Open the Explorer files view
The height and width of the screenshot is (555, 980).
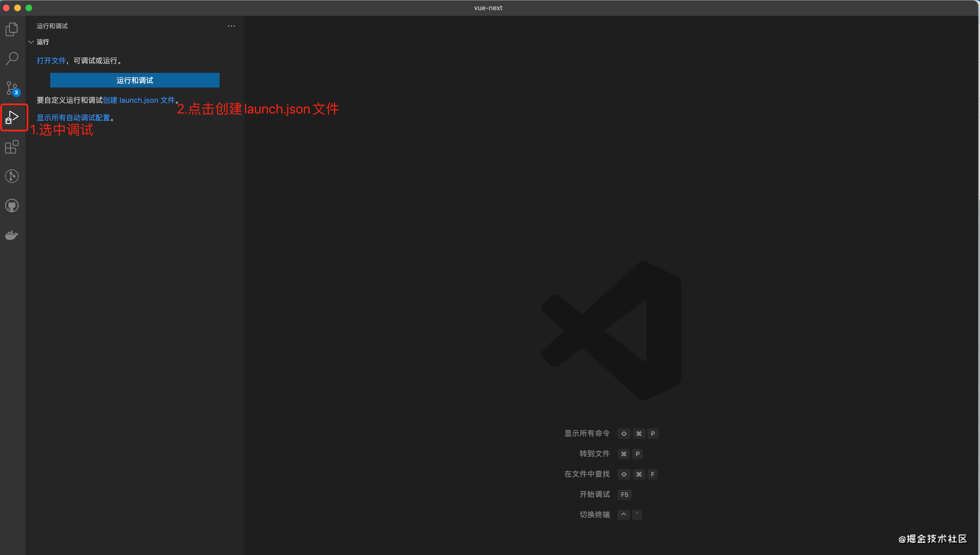(12, 29)
